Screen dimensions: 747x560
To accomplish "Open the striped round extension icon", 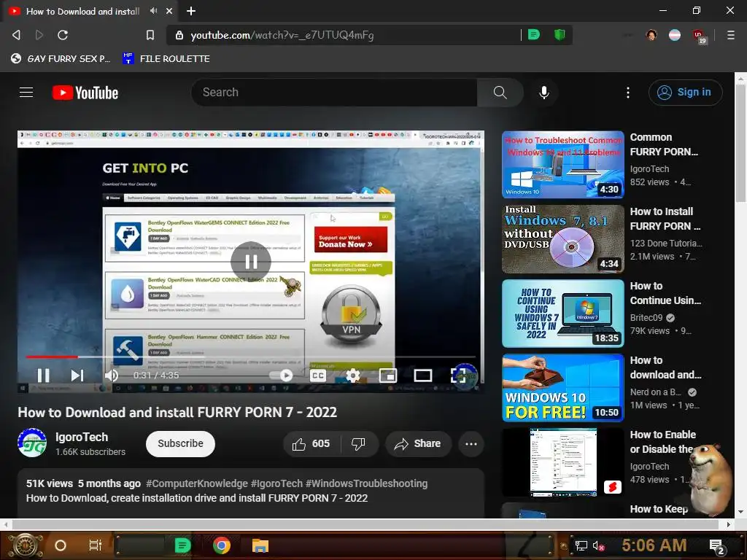I will click(675, 35).
